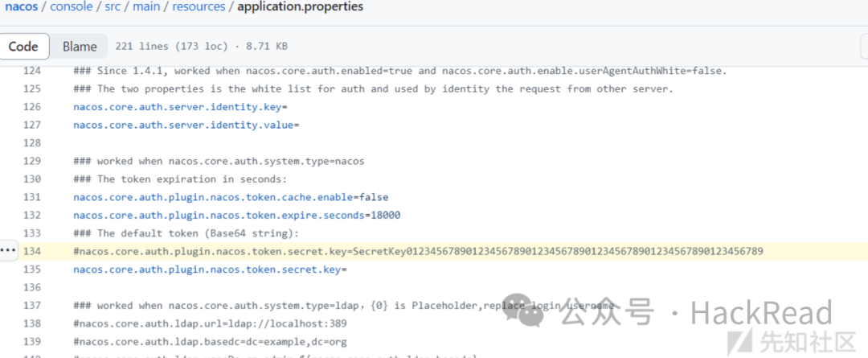The height and width of the screenshot is (358, 868).
Task: Select line number 127
Action: pyautogui.click(x=31, y=125)
